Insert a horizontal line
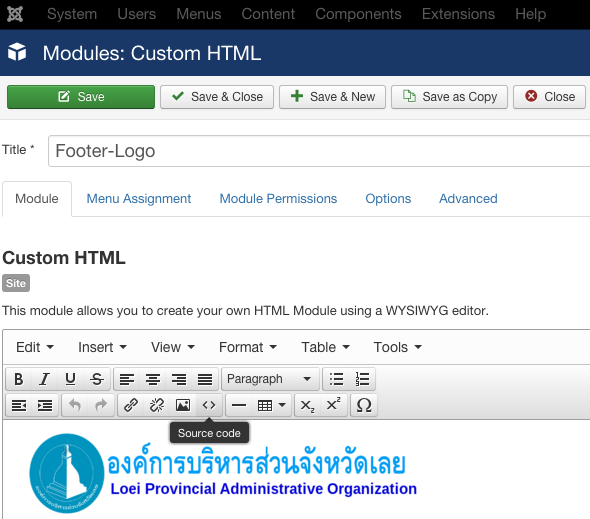The height and width of the screenshot is (519, 590). coord(239,405)
